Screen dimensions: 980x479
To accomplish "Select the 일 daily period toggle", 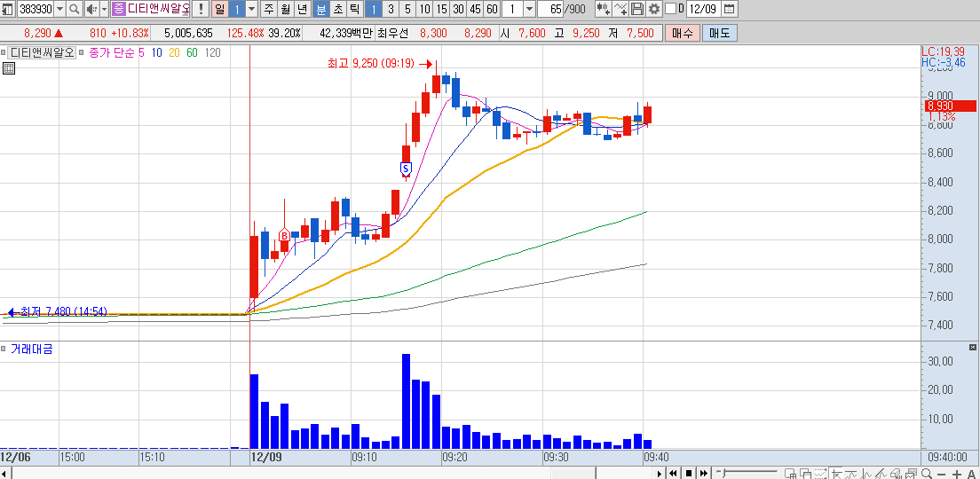I will coord(219,9).
